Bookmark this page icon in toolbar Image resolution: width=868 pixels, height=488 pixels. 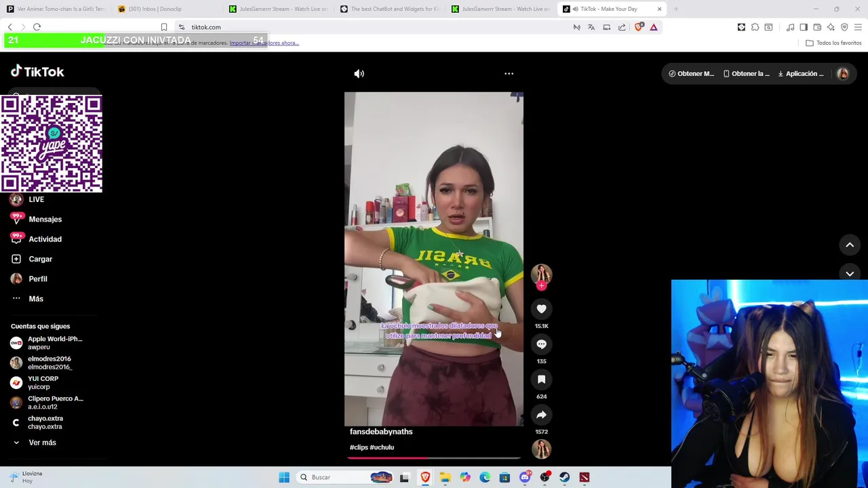point(164,27)
